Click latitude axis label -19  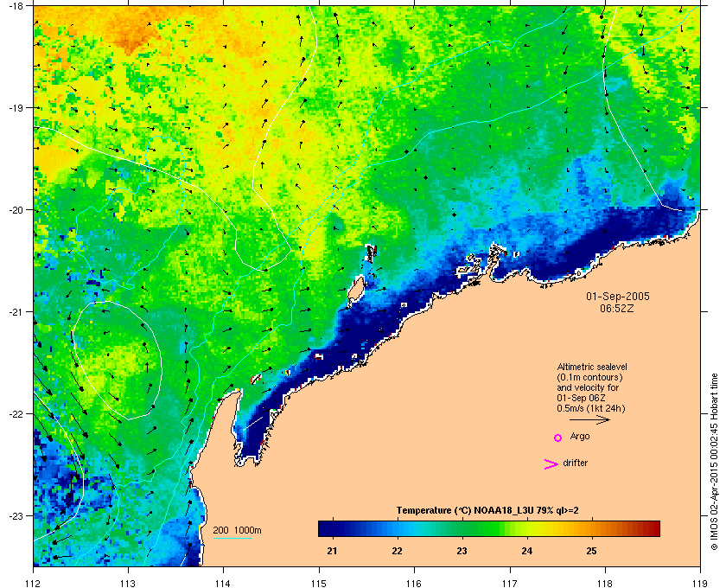[x=16, y=107]
